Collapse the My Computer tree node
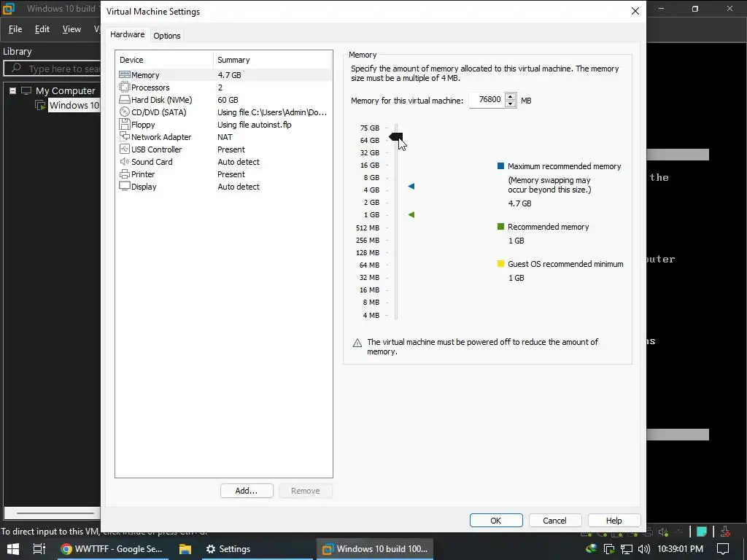This screenshot has width=747, height=560. (x=13, y=90)
